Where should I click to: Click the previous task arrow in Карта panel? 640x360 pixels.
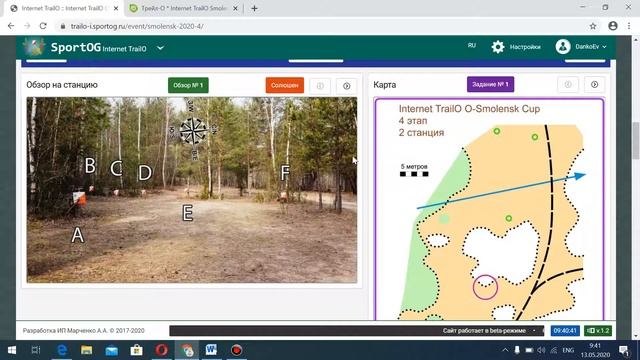[x=568, y=84]
